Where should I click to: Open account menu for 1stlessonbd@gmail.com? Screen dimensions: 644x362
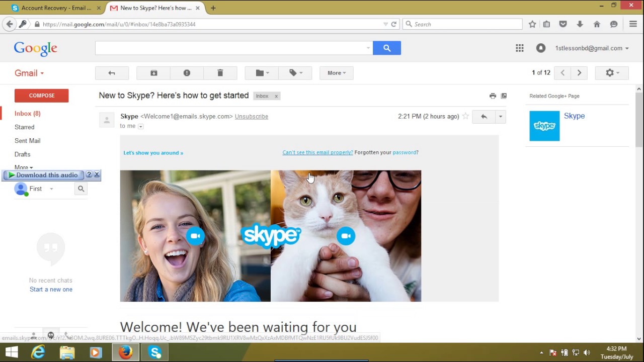coord(592,48)
